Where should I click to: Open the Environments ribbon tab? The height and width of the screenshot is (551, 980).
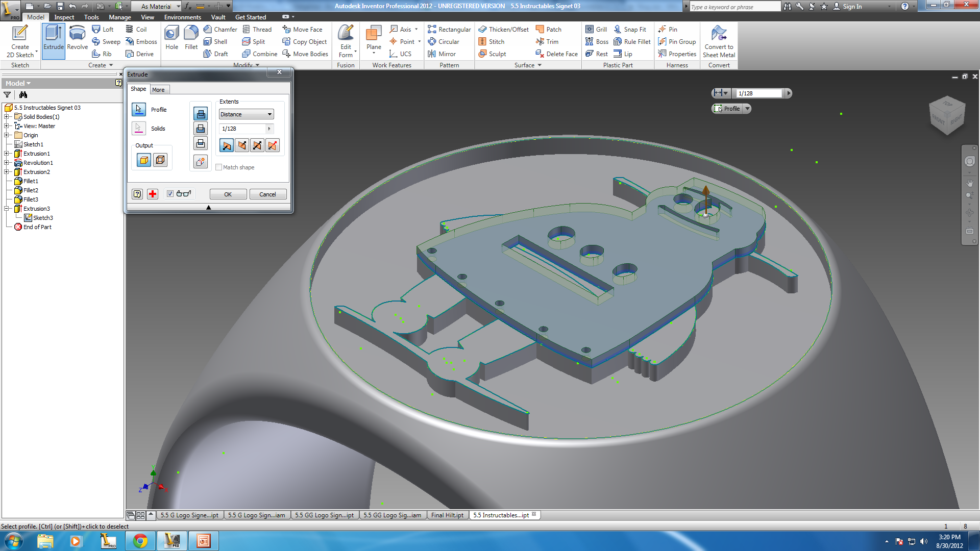183,17
